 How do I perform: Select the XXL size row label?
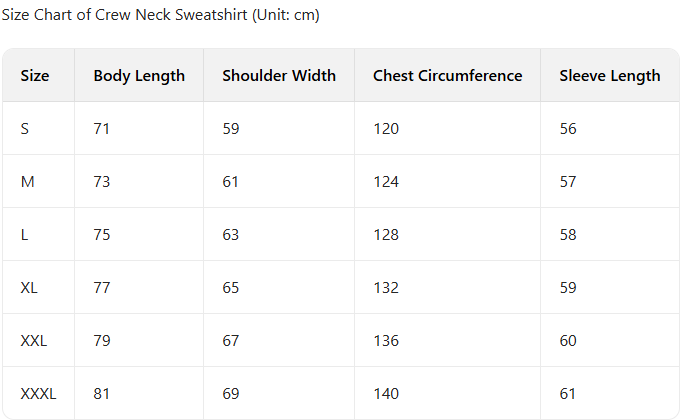tap(33, 341)
